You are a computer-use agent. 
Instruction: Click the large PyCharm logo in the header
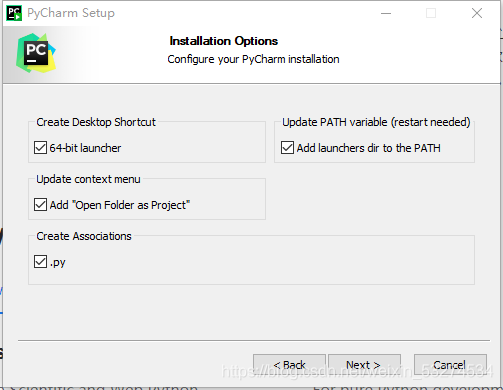(36, 53)
